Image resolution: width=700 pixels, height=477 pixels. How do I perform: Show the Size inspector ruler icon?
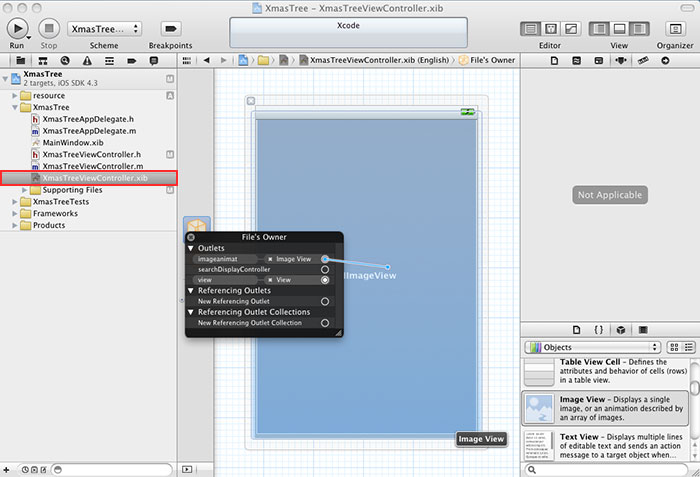click(643, 60)
